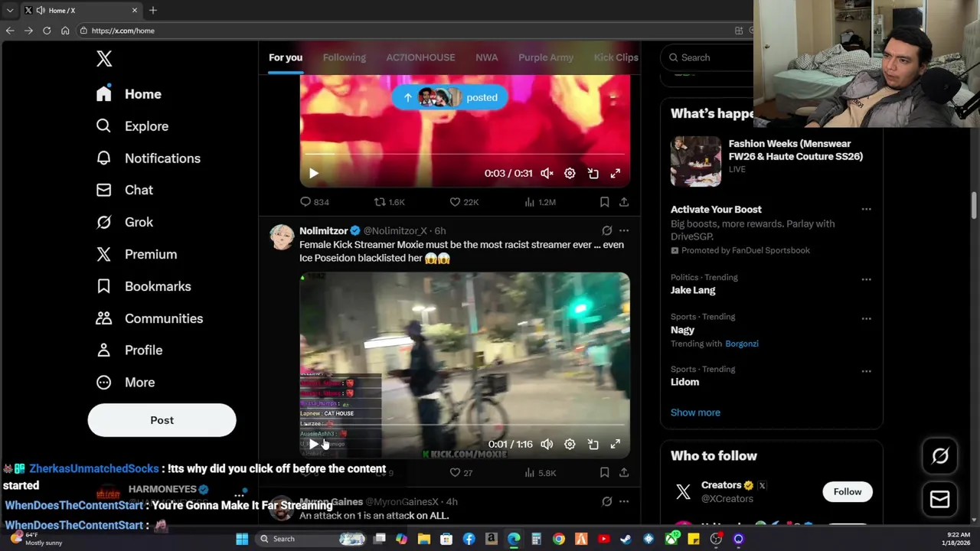Switch to the Following tab
This screenshot has height=551, width=980.
(x=344, y=57)
